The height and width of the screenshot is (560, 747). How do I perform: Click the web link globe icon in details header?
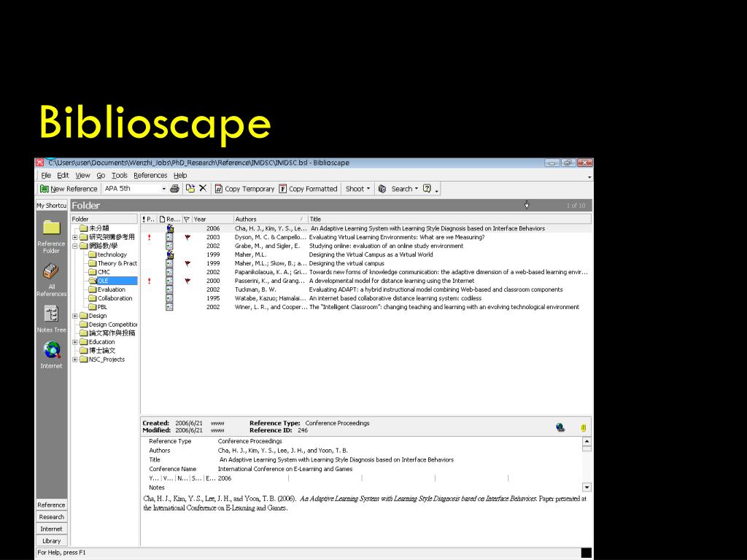point(561,427)
